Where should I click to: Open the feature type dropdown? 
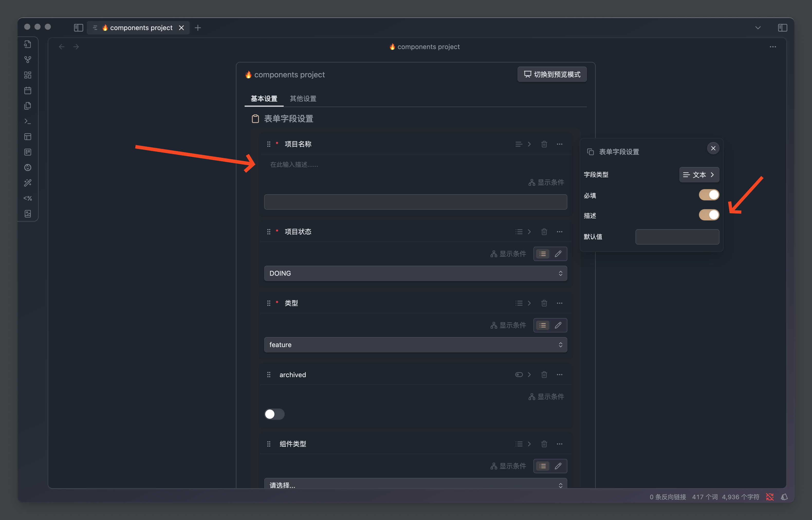415,345
